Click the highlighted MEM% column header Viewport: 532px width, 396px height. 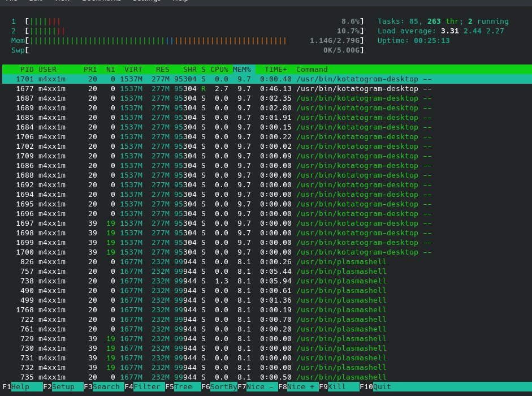tap(242, 69)
